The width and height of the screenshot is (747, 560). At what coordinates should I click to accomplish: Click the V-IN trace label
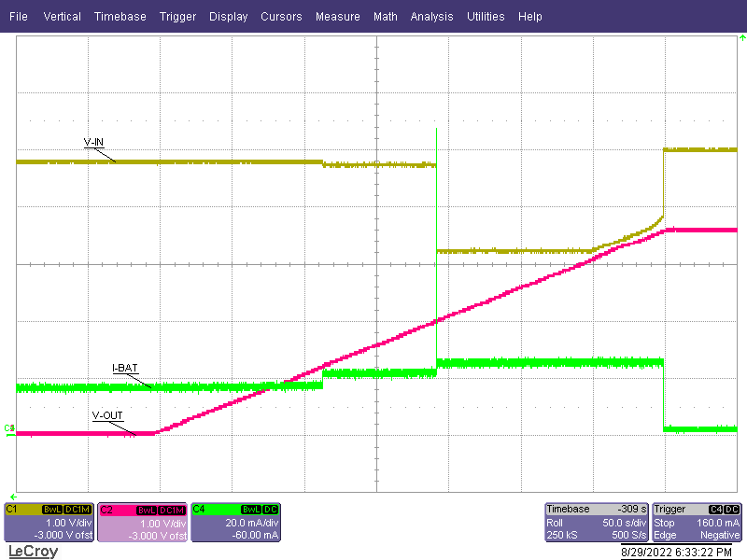(x=93, y=142)
